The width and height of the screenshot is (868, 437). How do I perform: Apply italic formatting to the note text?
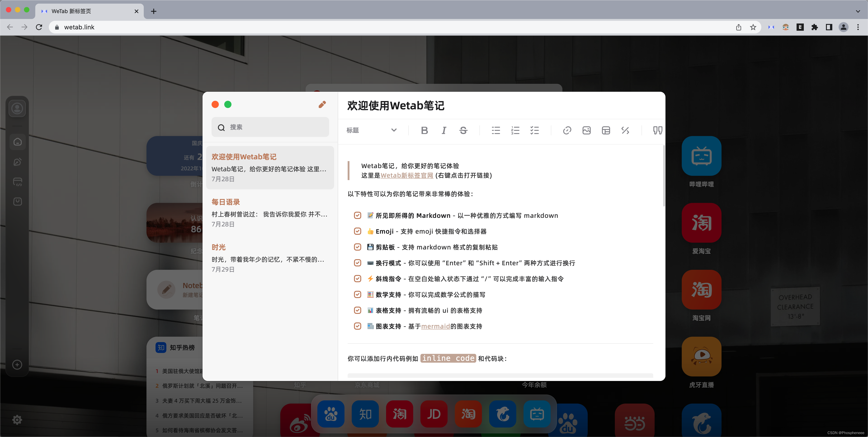(x=444, y=130)
